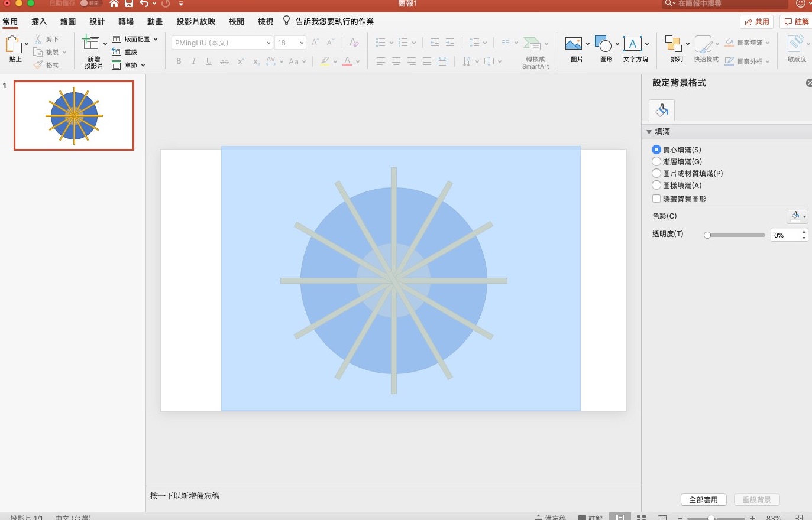The height and width of the screenshot is (520, 812).
Task: Enable 隱藏背景圖形 checkbox
Action: [x=656, y=199]
